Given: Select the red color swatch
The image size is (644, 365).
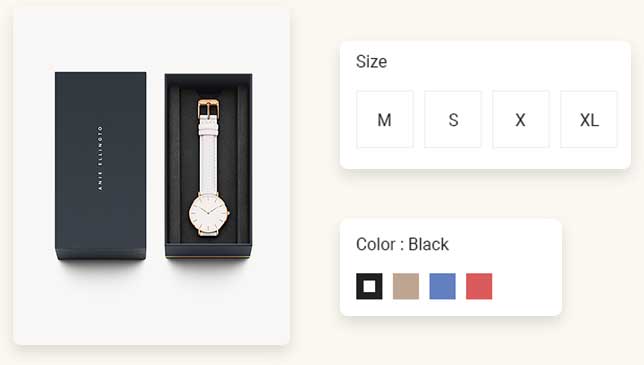Looking at the screenshot, I should pos(479,286).
